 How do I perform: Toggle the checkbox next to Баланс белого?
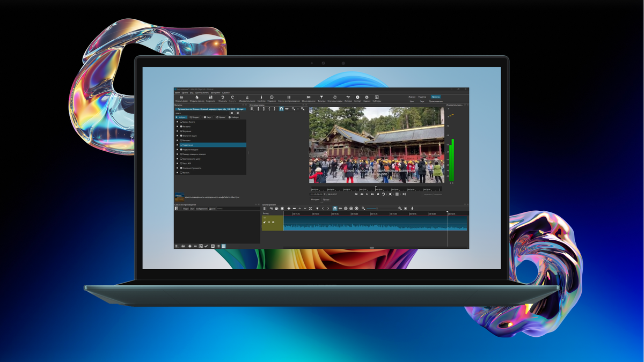pos(177,122)
